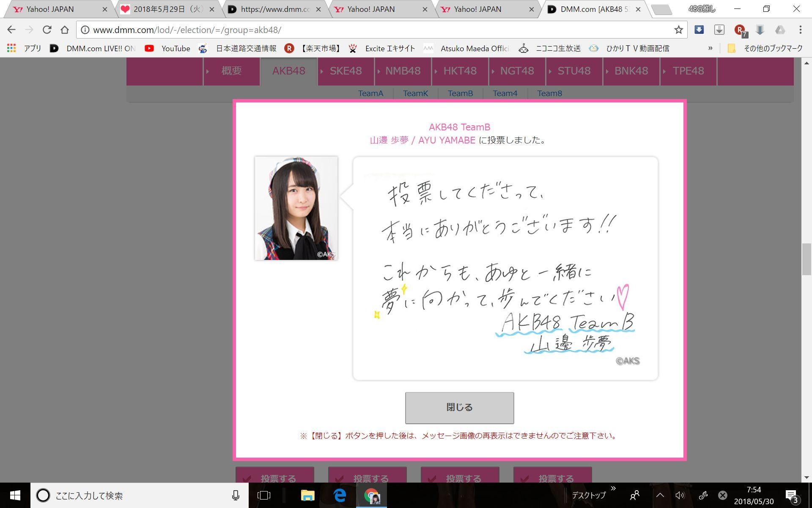Open the blue download extension icon
812x508 pixels.
(699, 30)
